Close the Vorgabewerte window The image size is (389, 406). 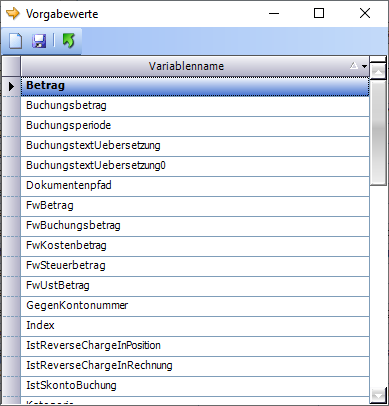[x=365, y=14]
